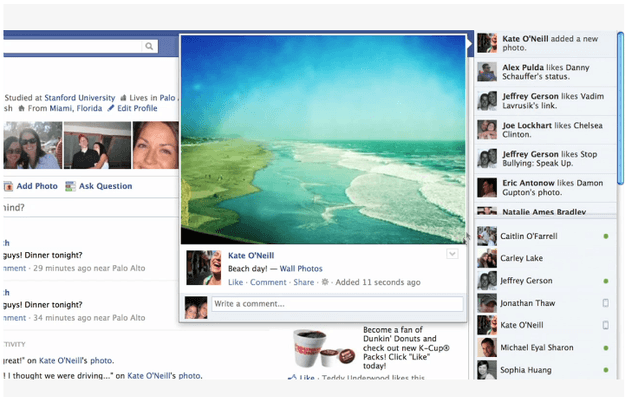Chat with Jonathan Thaw
Image resolution: width=625 pixels, height=401 pixels.
(x=545, y=303)
